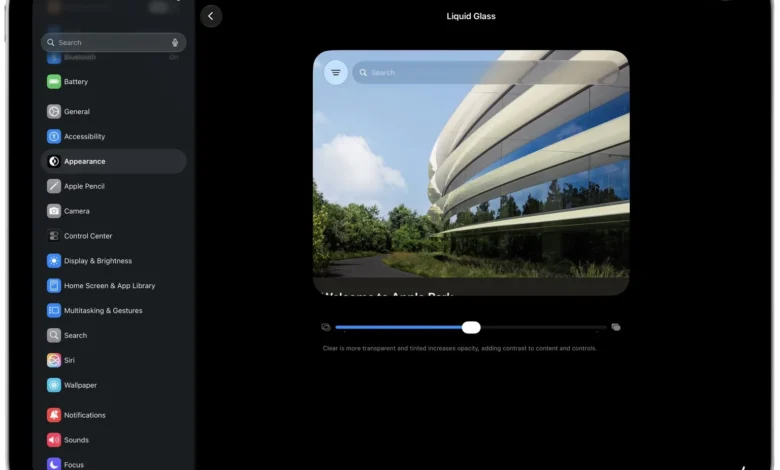Click the Multitasking & Gestures icon
The height and width of the screenshot is (470, 780).
54,310
